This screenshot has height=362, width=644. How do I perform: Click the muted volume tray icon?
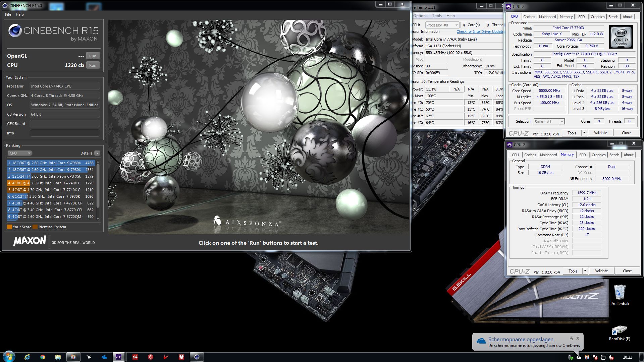pyautogui.click(x=611, y=357)
